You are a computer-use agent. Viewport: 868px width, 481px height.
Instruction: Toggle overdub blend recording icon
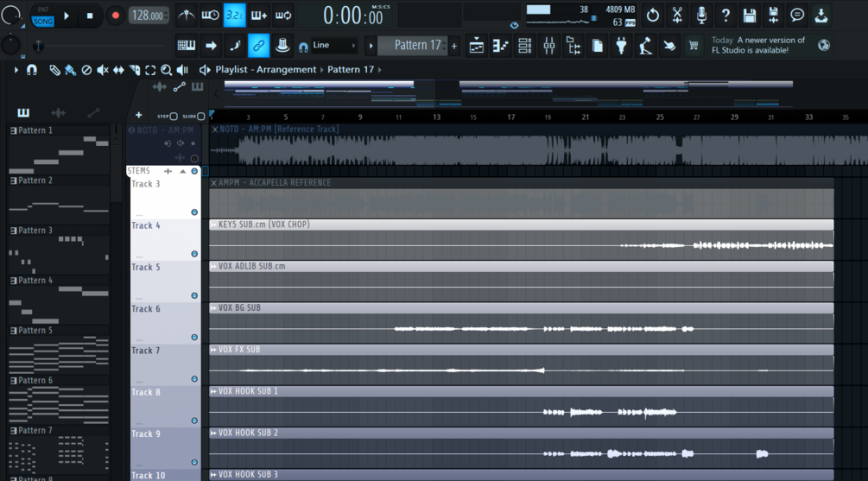[258, 16]
